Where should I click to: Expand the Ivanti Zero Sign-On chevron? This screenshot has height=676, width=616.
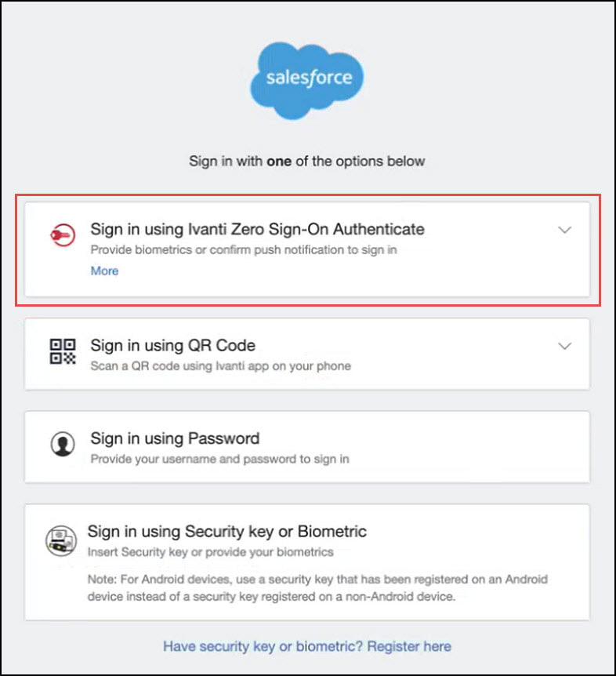click(x=565, y=230)
